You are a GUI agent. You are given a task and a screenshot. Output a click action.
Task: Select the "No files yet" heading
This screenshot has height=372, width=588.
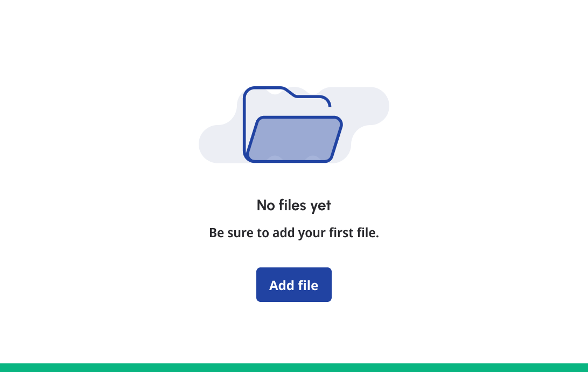tap(293, 205)
